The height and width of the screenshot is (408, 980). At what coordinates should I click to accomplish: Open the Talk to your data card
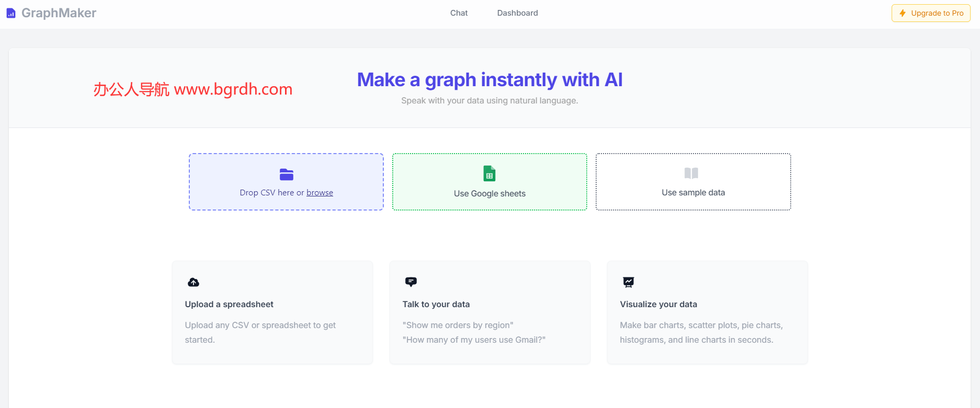[x=489, y=312]
